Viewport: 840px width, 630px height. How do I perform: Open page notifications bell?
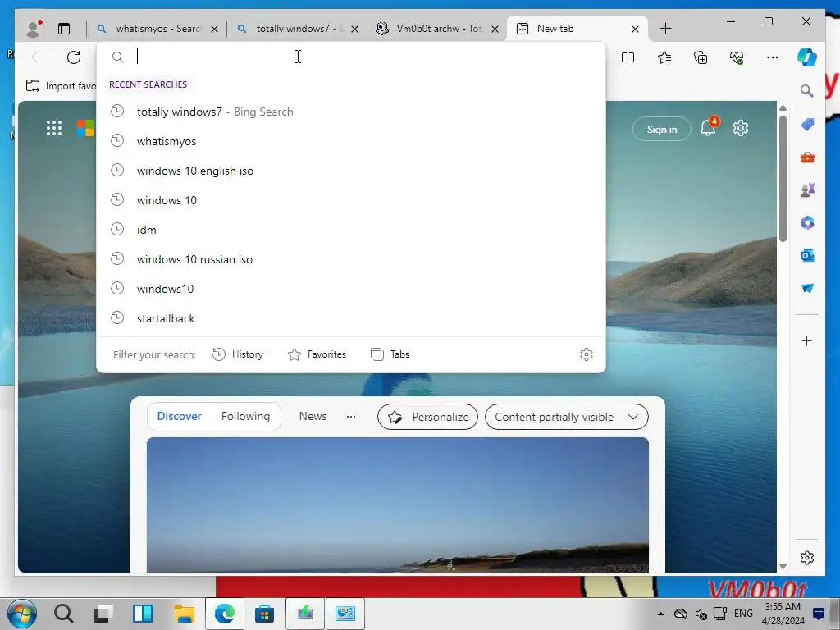point(708,128)
